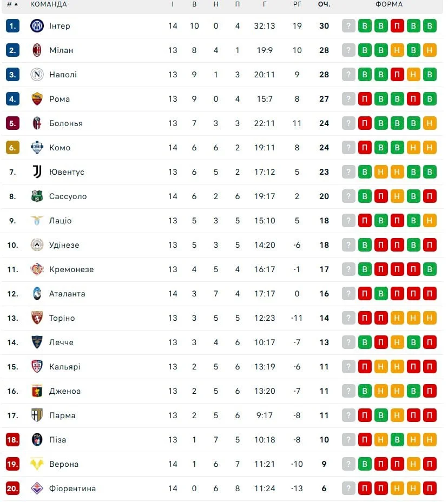Viewport: 448px width, 502px height.
Task: Click the Верона club logo
Action: point(37,464)
